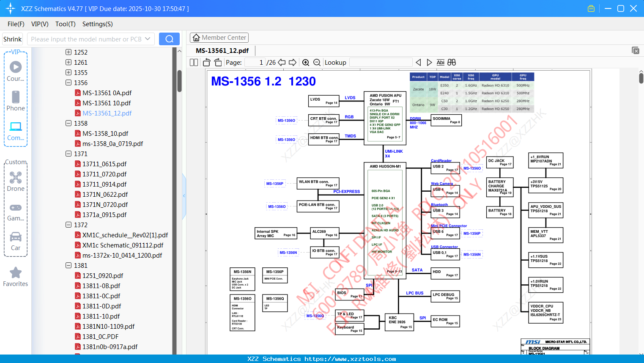
Task: Open the Settings(S) menu
Action: click(x=98, y=24)
